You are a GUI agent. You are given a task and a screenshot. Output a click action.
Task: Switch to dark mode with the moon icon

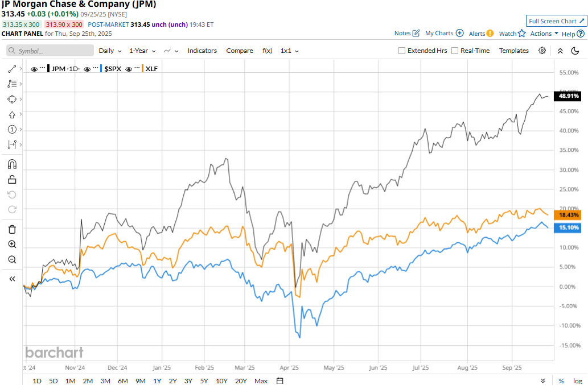(x=575, y=51)
